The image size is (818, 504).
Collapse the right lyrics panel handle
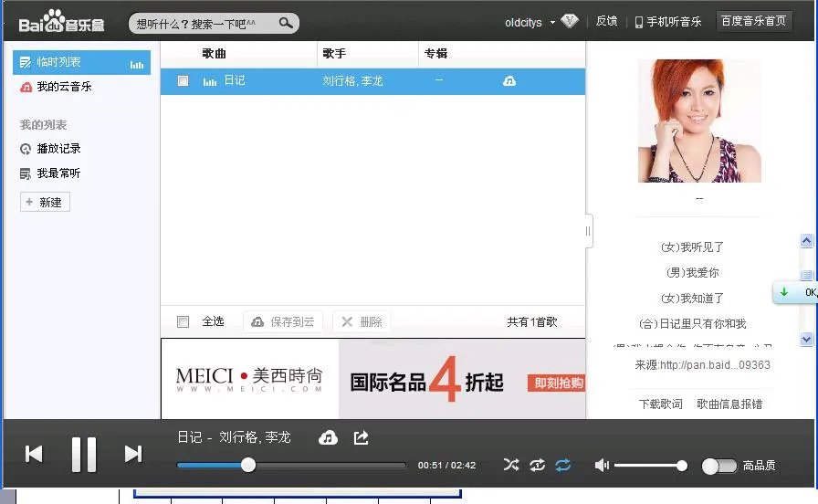coord(588,231)
